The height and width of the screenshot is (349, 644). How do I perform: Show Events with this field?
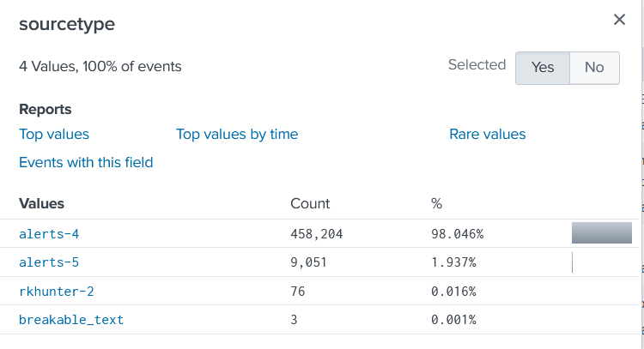click(86, 162)
